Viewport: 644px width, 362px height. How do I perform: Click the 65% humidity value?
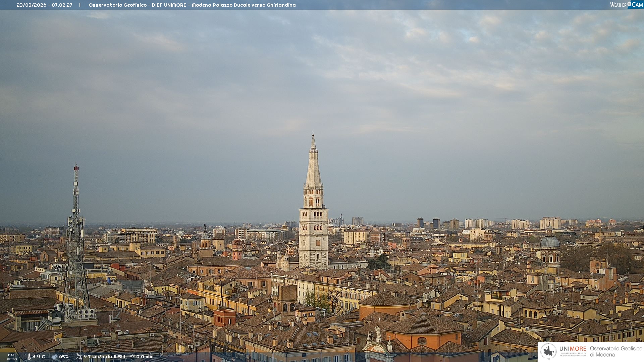[x=64, y=357]
